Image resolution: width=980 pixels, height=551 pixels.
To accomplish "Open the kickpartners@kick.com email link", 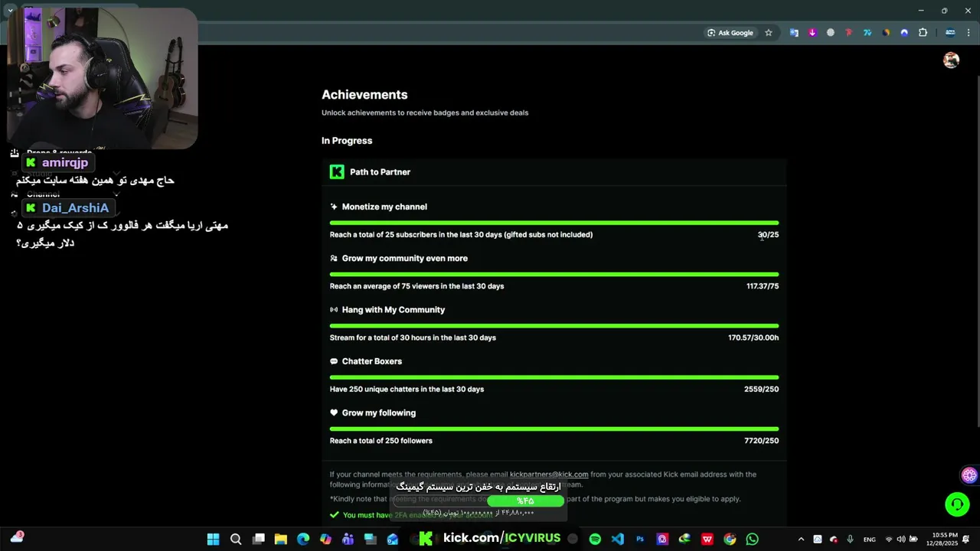I will click(x=549, y=474).
